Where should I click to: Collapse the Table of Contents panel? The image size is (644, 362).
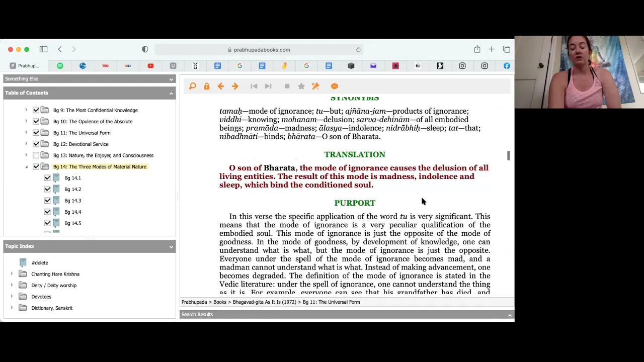coord(171,93)
